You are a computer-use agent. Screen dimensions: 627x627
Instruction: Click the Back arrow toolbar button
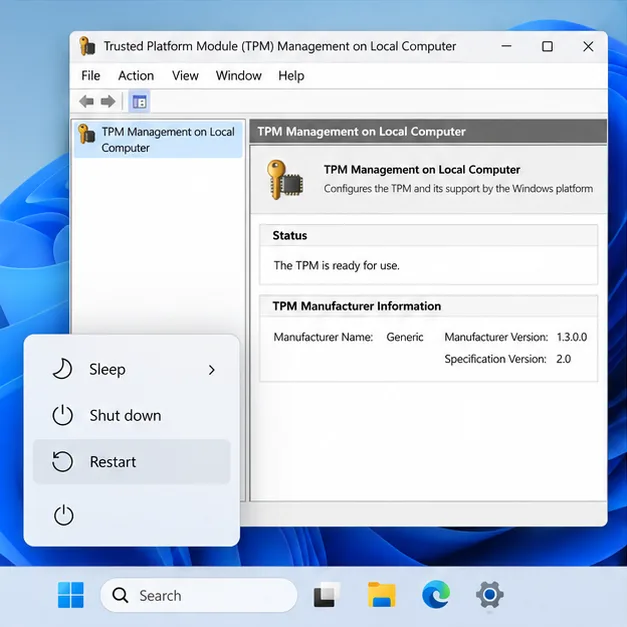[x=86, y=102]
